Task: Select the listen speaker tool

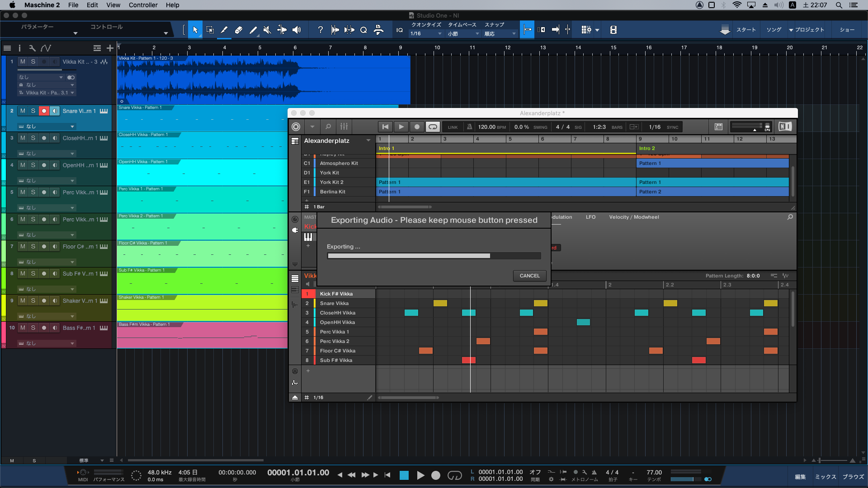Action: tap(297, 30)
